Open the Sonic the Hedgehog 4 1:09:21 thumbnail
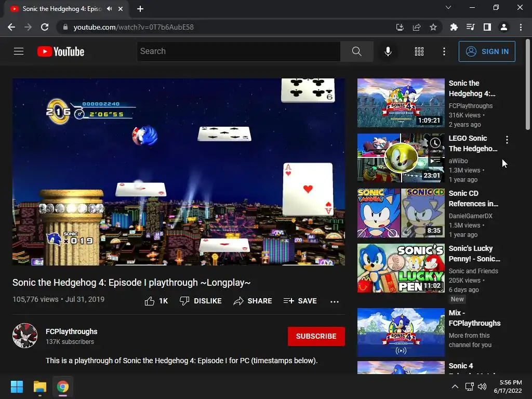Image resolution: width=532 pixels, height=399 pixels. (x=401, y=103)
